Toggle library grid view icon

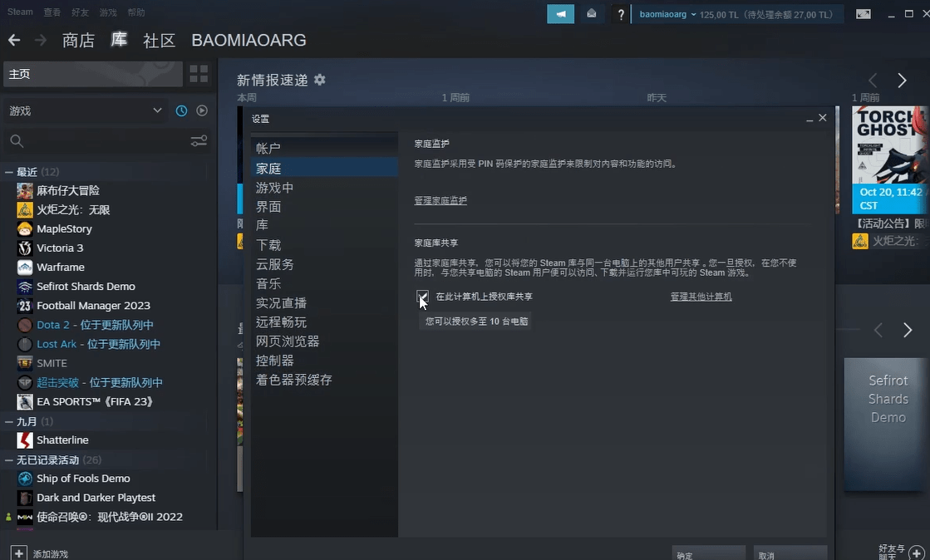(199, 74)
